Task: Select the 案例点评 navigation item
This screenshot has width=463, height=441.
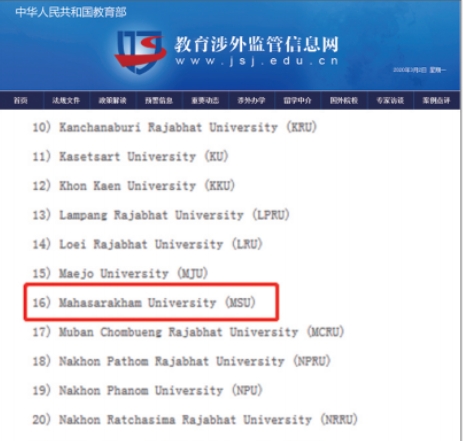Action: click(x=436, y=100)
